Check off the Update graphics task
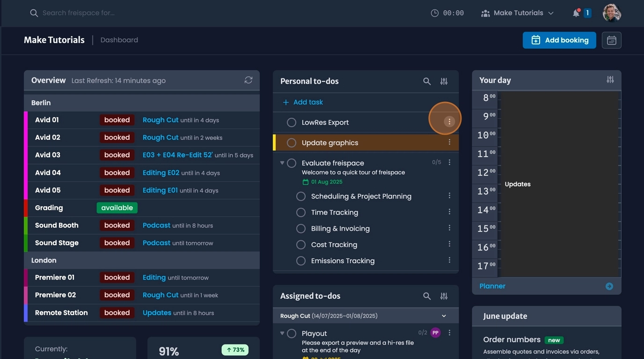 pyautogui.click(x=292, y=142)
